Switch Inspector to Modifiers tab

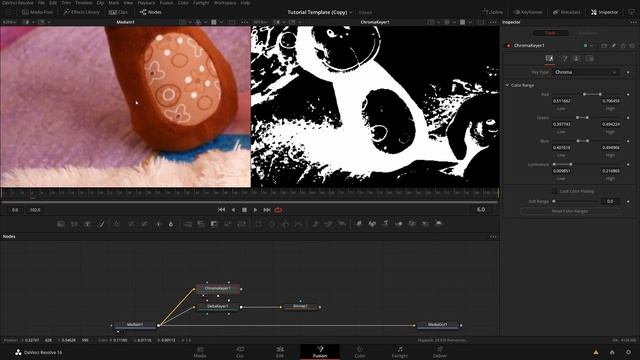[587, 33]
